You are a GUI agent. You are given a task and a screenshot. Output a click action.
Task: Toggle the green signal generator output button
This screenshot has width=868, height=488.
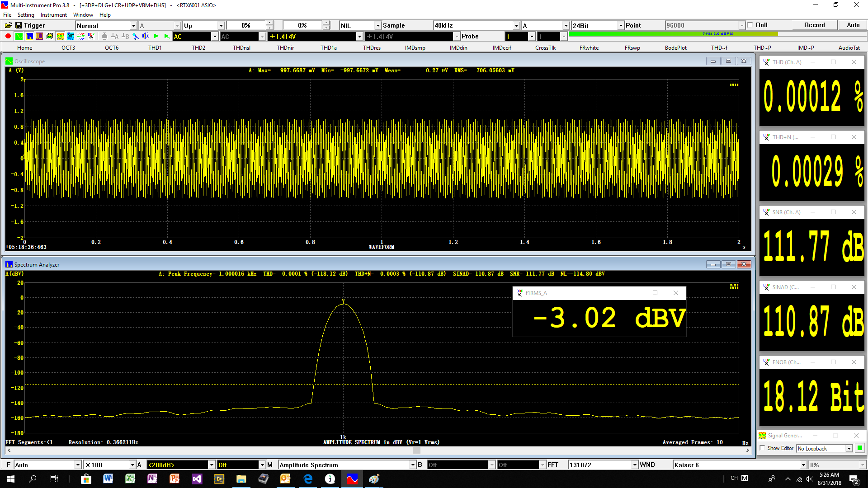[860, 448]
